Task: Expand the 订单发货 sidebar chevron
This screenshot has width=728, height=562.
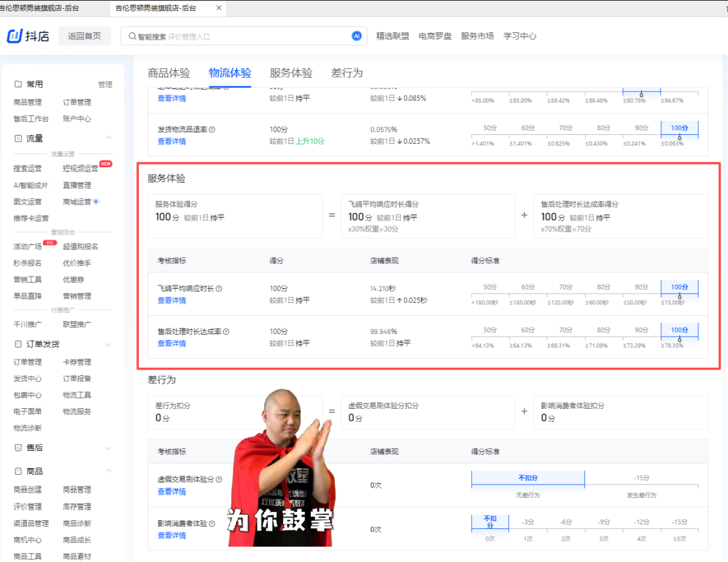Action: (x=108, y=345)
